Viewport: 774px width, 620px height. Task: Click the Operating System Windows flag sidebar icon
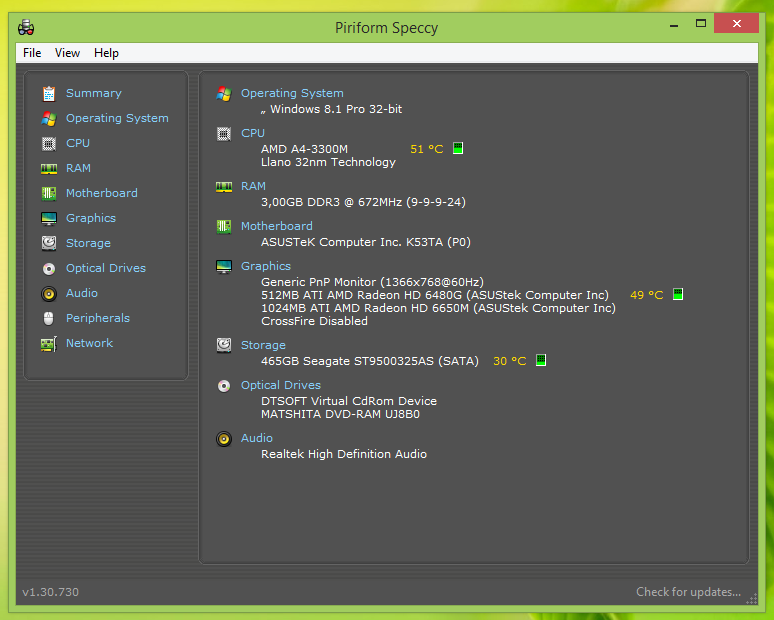[x=49, y=118]
